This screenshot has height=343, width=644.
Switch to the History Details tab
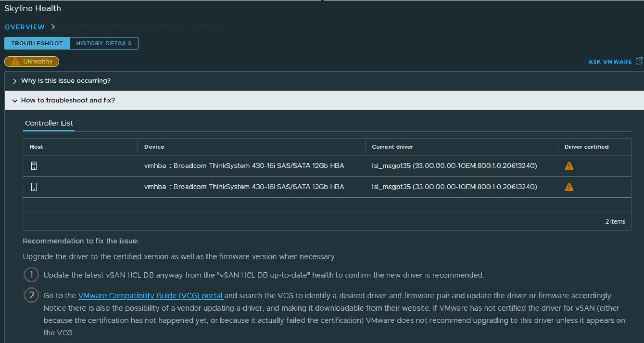pyautogui.click(x=104, y=43)
